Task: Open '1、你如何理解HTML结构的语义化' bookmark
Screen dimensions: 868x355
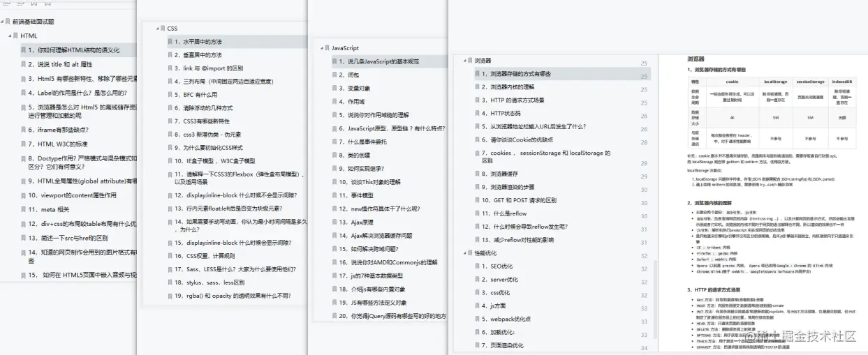Action: pos(74,50)
